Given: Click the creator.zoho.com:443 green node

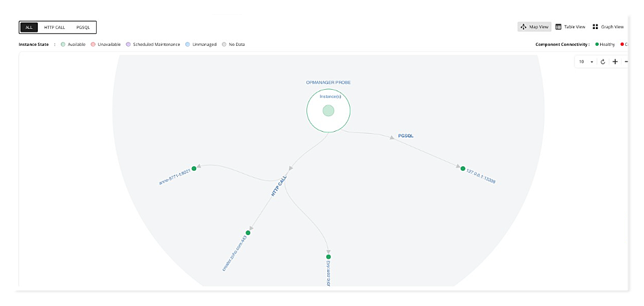Looking at the screenshot, I should click(248, 232).
